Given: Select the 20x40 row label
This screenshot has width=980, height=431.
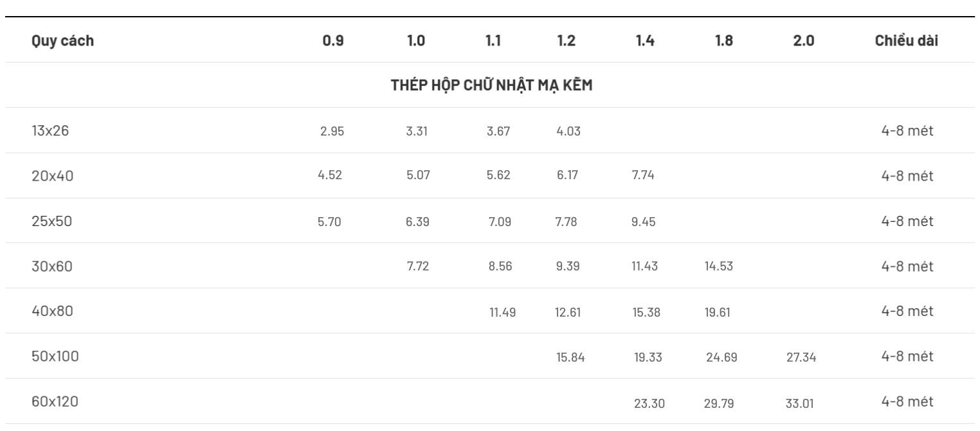Looking at the screenshot, I should pos(52,176).
